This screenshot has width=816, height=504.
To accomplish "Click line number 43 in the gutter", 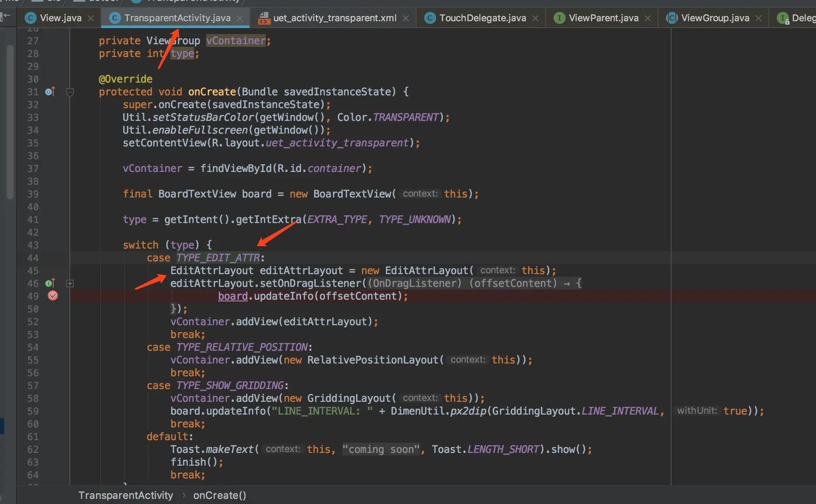I will point(33,245).
